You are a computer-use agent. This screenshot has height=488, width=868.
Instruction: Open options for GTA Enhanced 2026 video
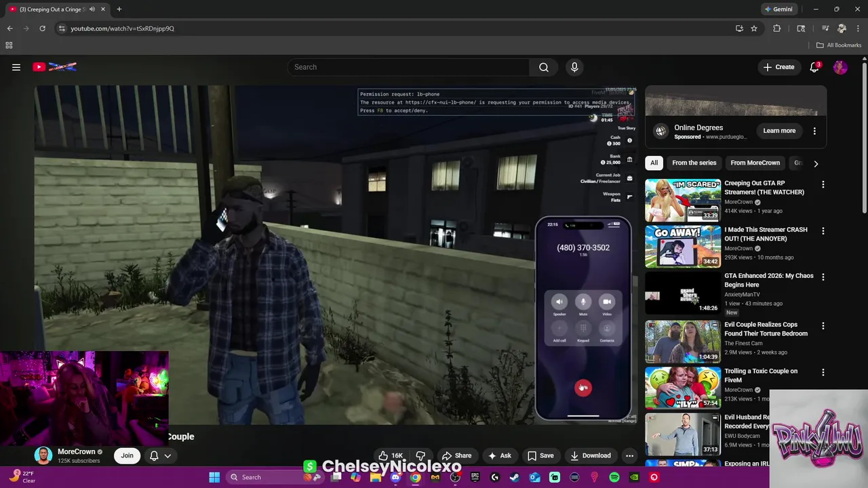coord(823,277)
